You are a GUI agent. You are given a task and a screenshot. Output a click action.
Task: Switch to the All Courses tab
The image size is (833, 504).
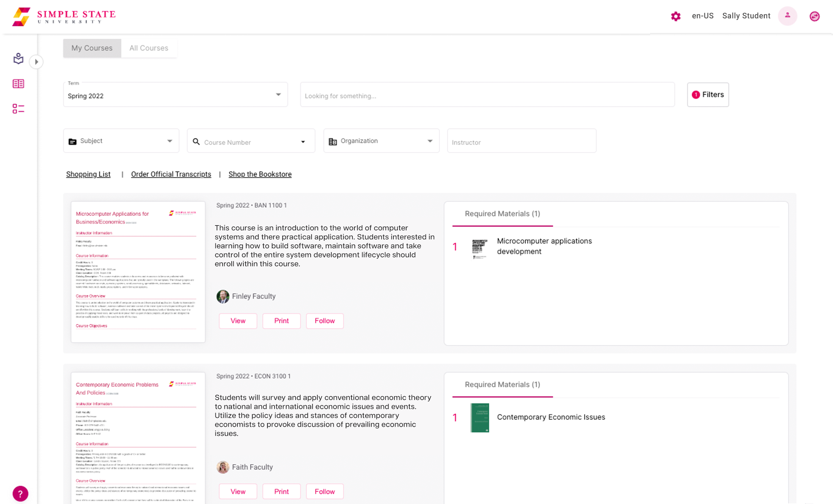[149, 48]
